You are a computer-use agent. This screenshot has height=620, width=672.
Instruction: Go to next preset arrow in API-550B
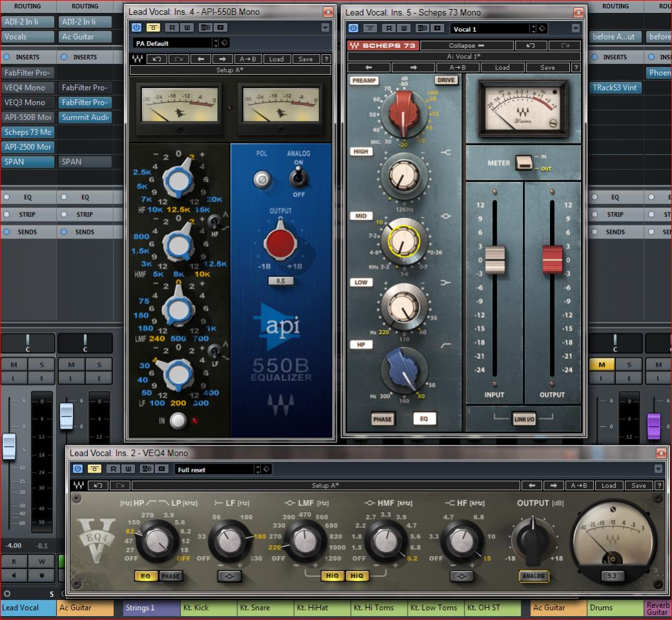point(222,59)
